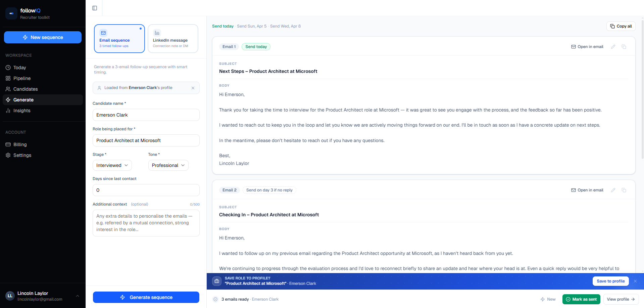Copy Email 1 with the copy icon
The height and width of the screenshot is (308, 644).
624,47
